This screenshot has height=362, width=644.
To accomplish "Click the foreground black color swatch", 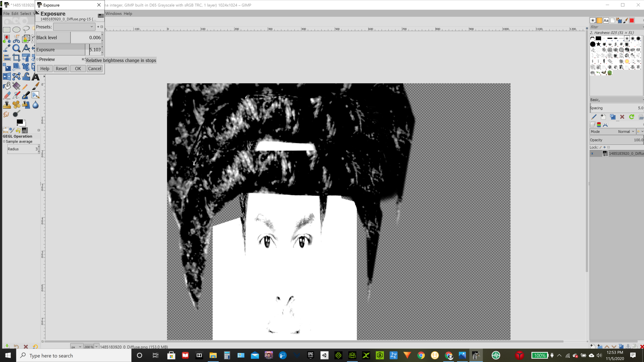I will 20,122.
